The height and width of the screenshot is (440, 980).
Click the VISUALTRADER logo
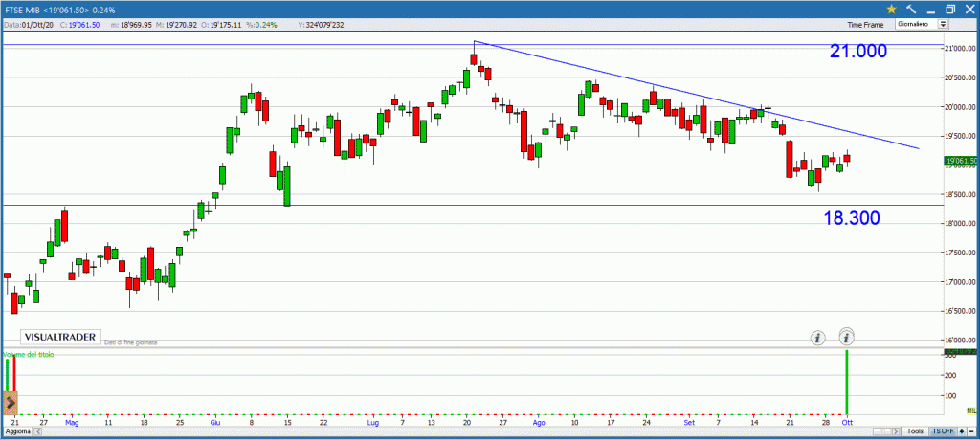(x=60, y=337)
